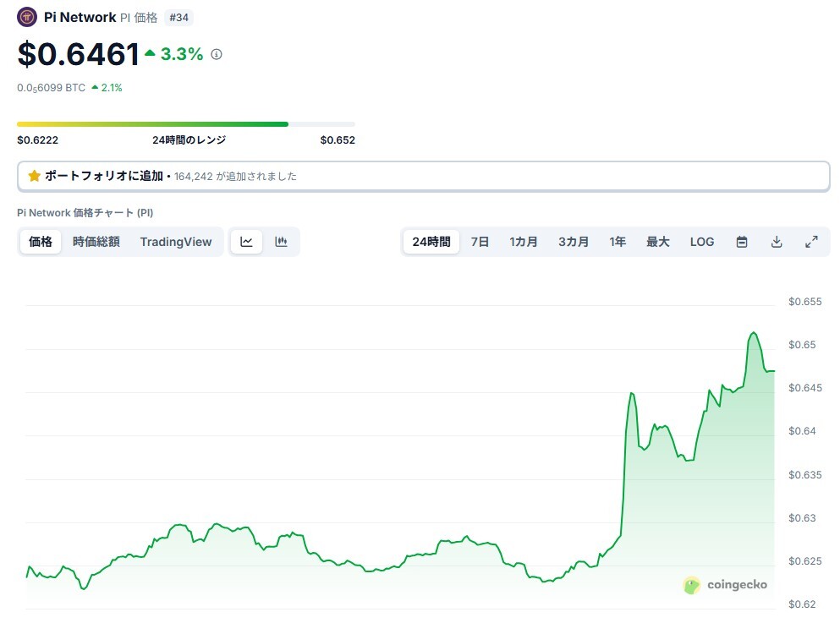
Task: Click the $0.655 y-axis label
Action: click(x=804, y=302)
